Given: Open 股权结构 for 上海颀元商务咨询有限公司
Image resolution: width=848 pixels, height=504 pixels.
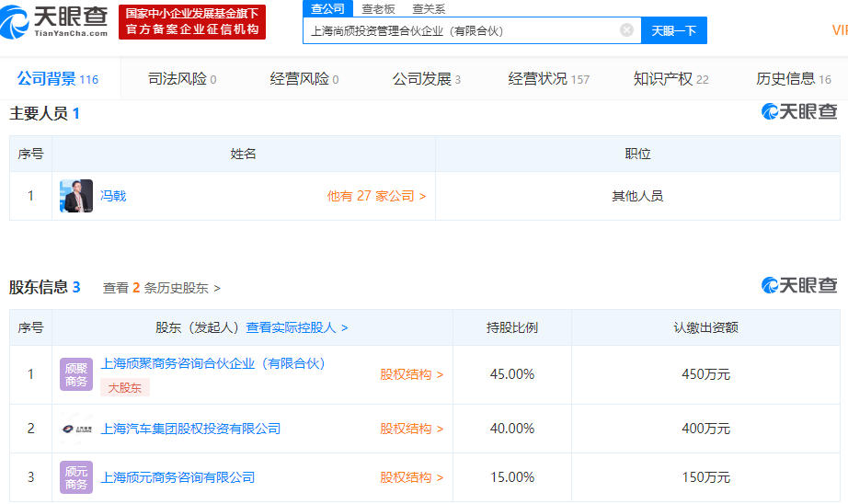Looking at the screenshot, I should 411,477.
